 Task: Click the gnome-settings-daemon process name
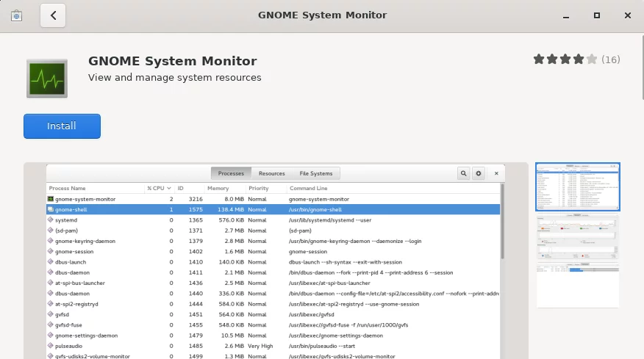(x=87, y=336)
